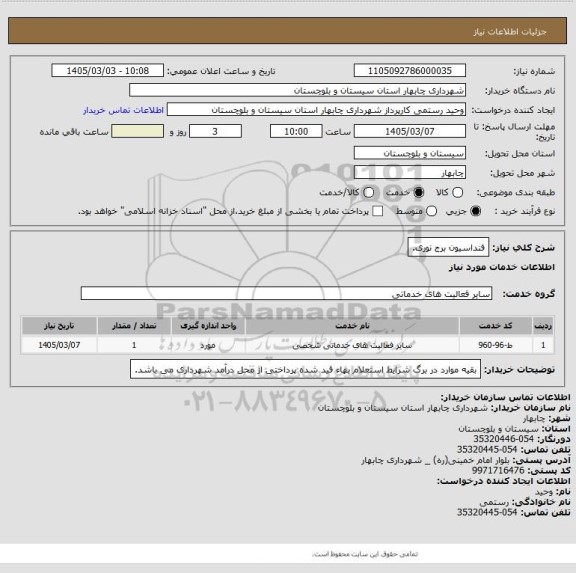576x573 pixels.
Task: Select the کالا radio button
Action: [x=457, y=192]
